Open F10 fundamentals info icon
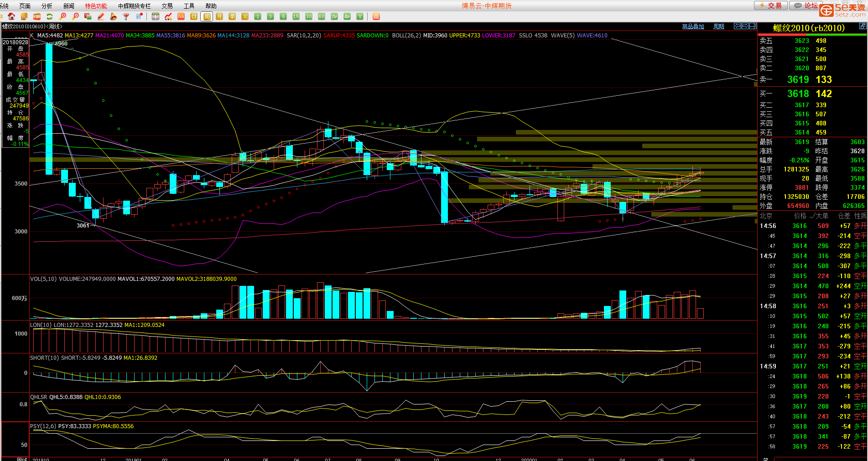 point(37,16)
